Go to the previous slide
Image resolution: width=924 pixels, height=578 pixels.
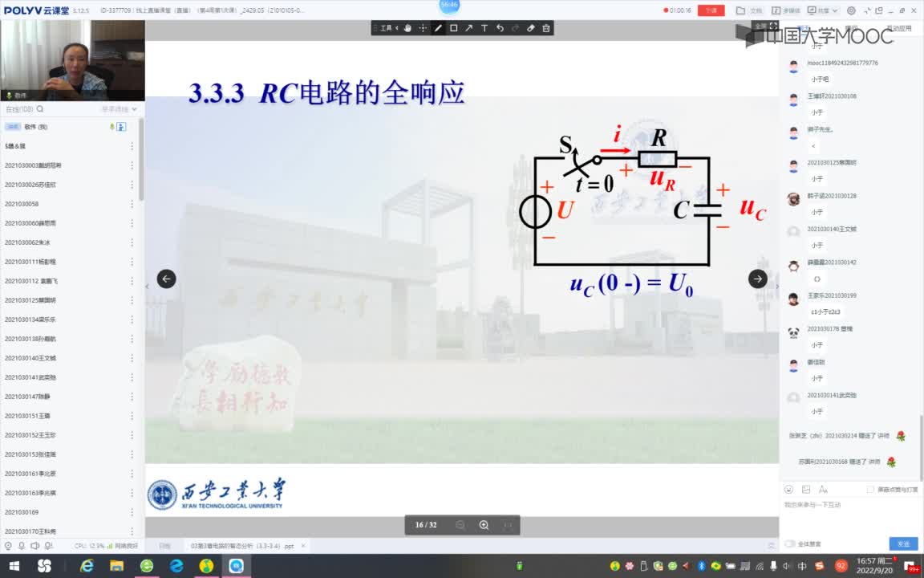tap(166, 279)
